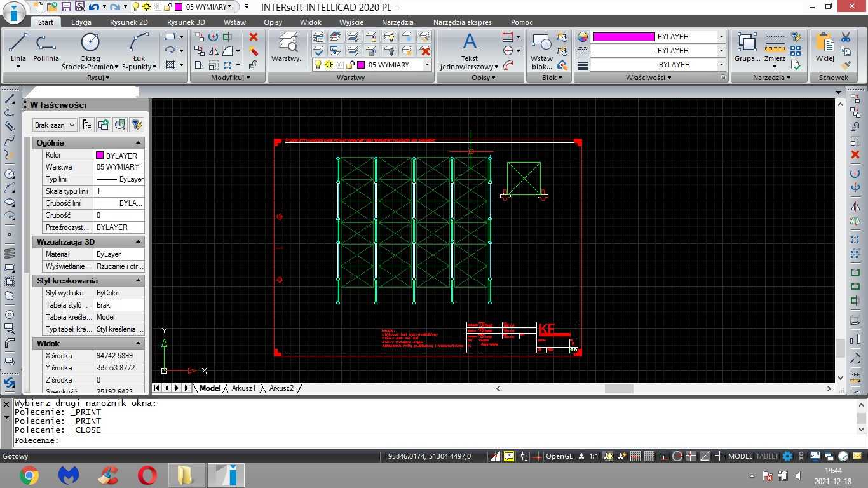Toggle layer lock icon in layer dropdown

tap(349, 65)
